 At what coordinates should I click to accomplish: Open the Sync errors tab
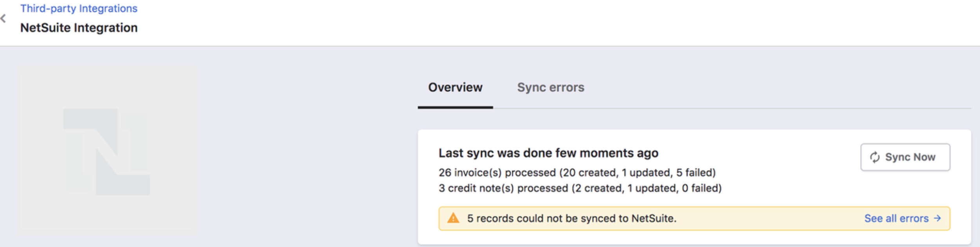click(x=550, y=88)
